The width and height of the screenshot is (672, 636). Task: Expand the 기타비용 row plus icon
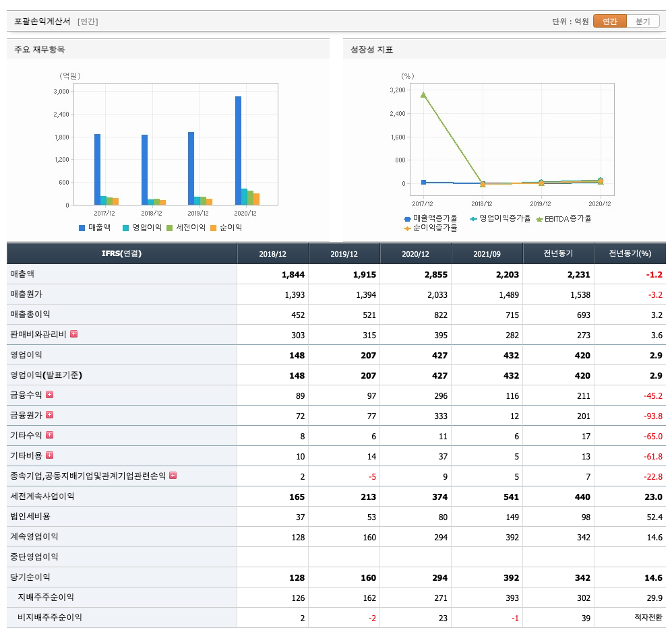coord(50,455)
